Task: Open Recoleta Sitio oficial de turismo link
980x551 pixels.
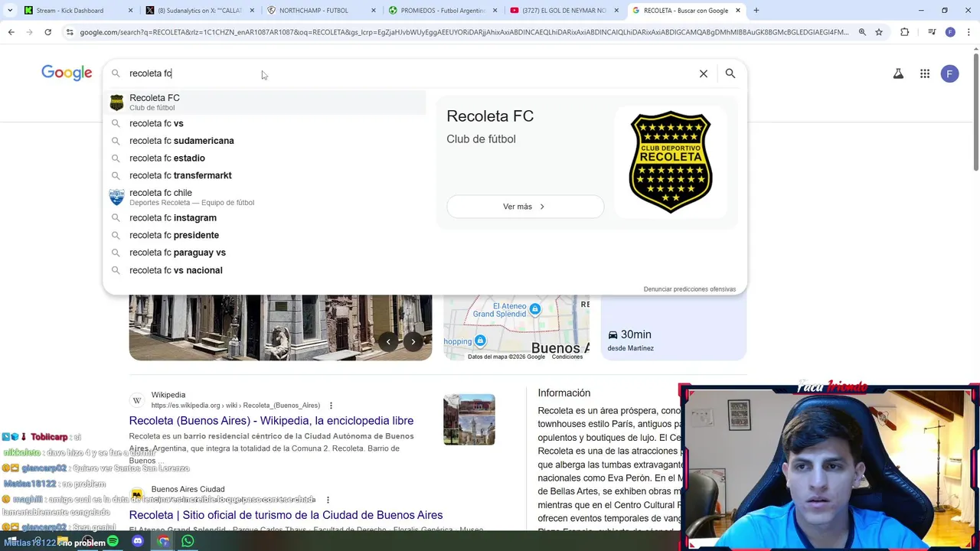Action: tap(286, 515)
